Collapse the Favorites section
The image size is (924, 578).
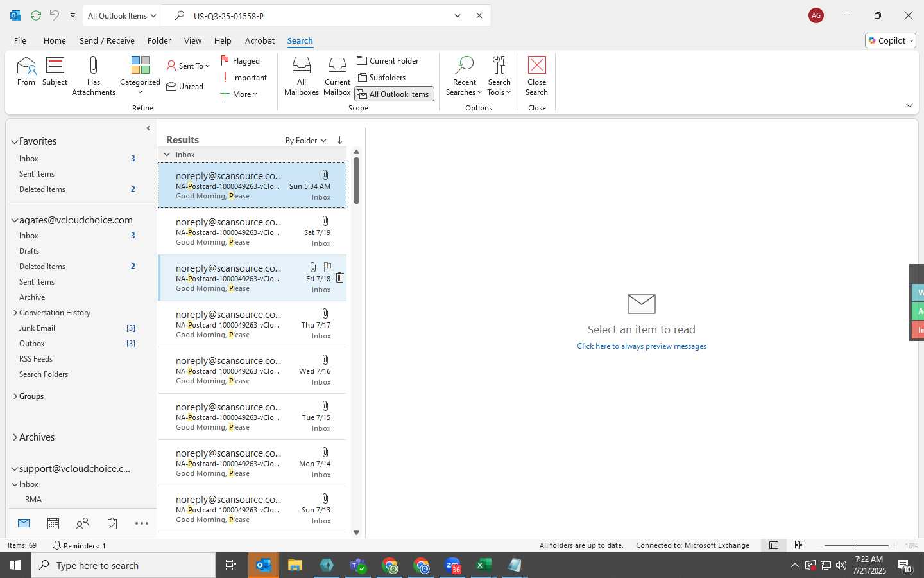pyautogui.click(x=14, y=141)
